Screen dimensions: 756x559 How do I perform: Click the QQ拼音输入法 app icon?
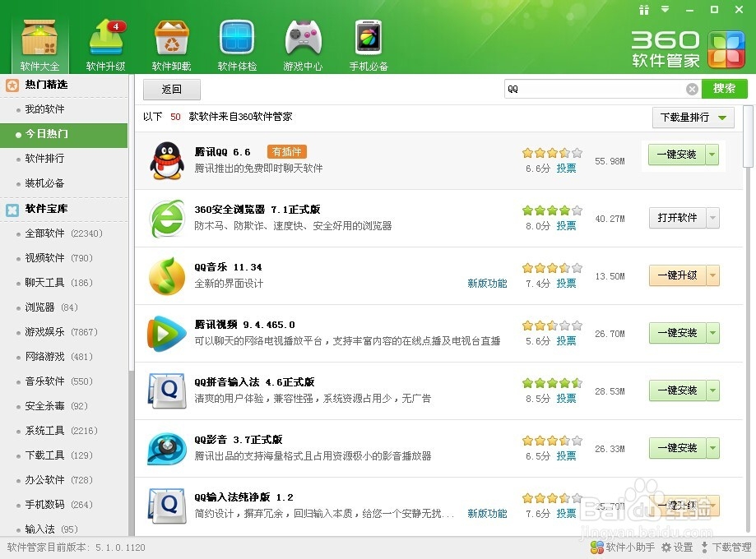point(166,390)
